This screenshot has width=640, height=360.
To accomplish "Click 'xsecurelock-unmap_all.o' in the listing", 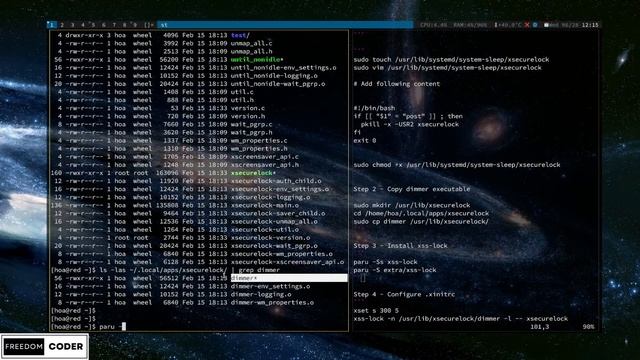I will click(274, 222).
